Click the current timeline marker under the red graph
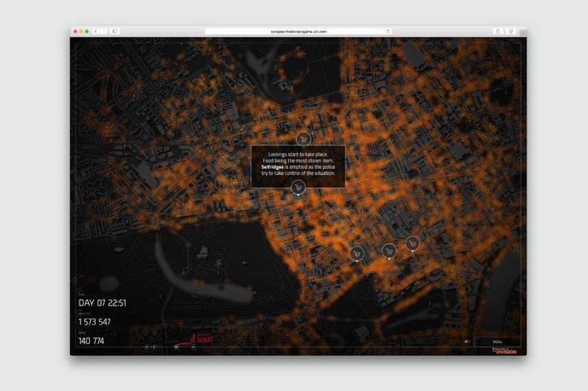Viewport: 588px width, 391px height. [193, 347]
